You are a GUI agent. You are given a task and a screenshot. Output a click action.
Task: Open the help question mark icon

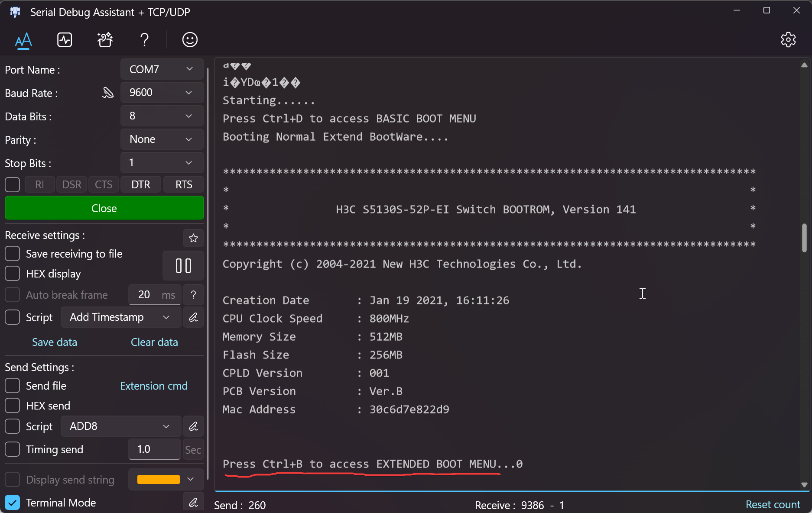144,40
